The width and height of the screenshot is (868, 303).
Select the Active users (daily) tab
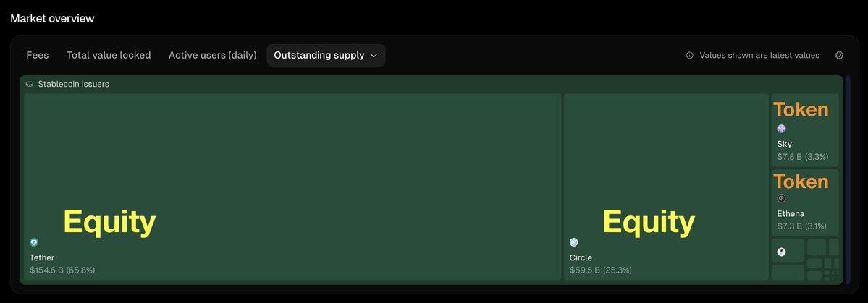pos(212,55)
